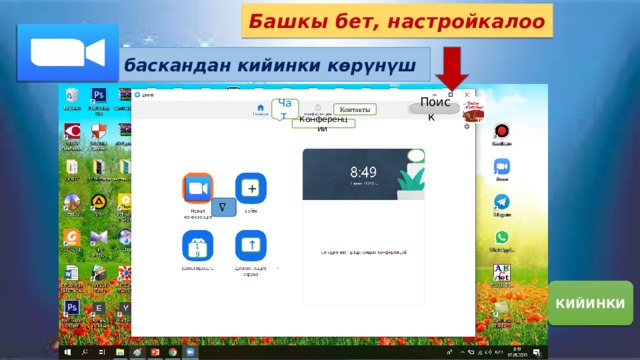Open the dropdown arrow beside New conference
Viewport: 640px width, 360px height.
[223, 207]
